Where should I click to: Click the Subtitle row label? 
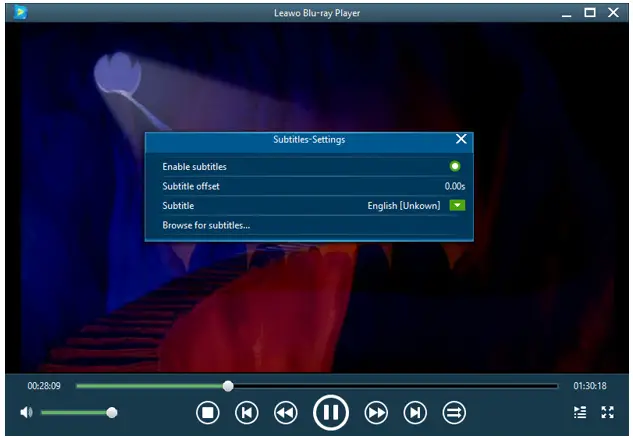point(178,205)
